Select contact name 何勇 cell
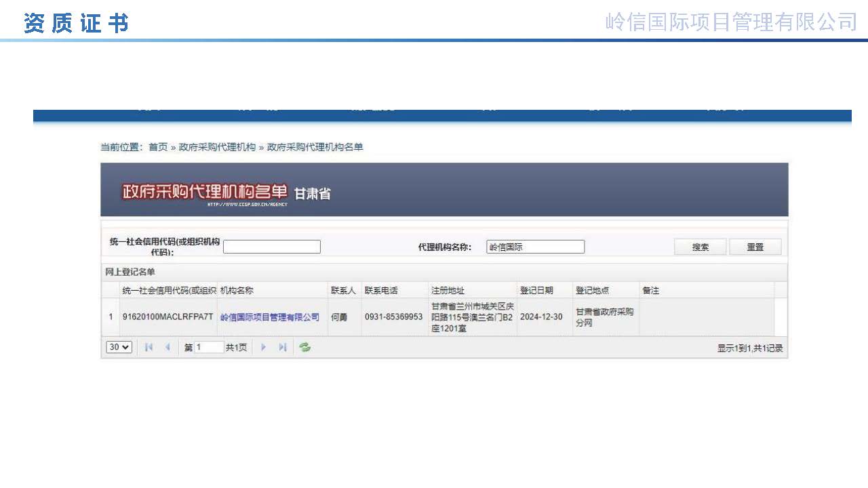 click(344, 317)
